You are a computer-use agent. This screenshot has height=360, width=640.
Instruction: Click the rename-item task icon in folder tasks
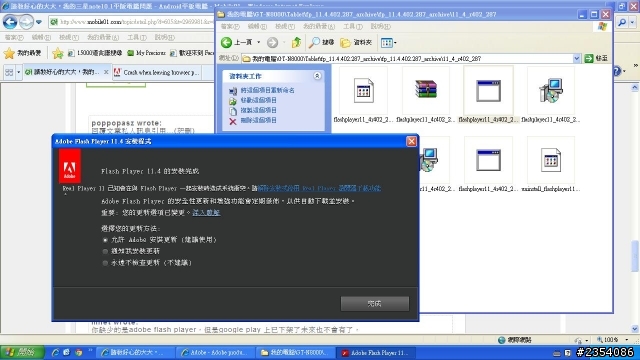(x=233, y=91)
